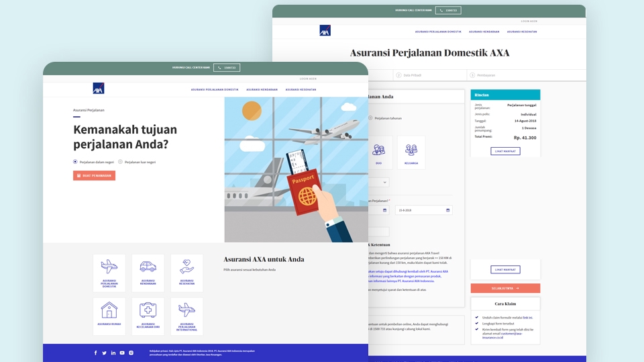Click the 'Cara Klaim' heading
The height and width of the screenshot is (362, 644).
point(505,304)
